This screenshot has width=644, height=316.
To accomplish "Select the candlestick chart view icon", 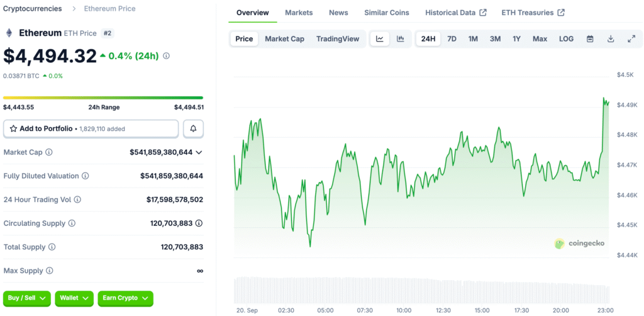I will pos(401,38).
